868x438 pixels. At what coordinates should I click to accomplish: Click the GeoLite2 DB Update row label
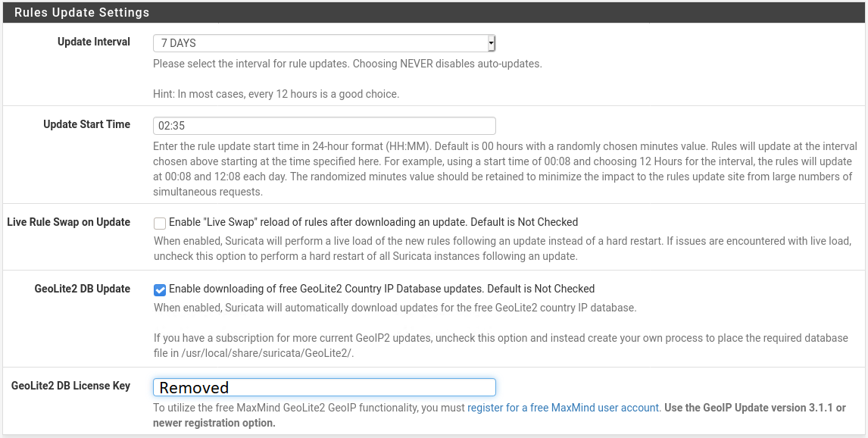click(82, 289)
